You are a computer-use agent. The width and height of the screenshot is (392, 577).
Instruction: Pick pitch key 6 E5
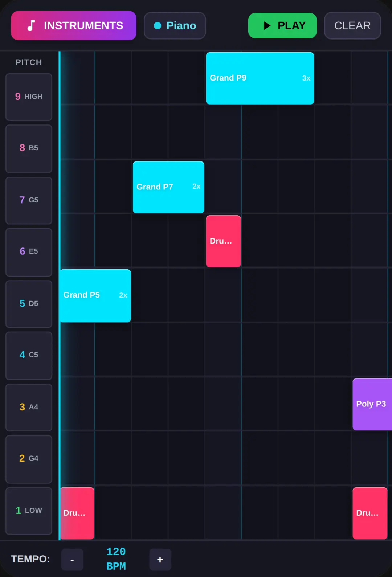click(x=29, y=252)
